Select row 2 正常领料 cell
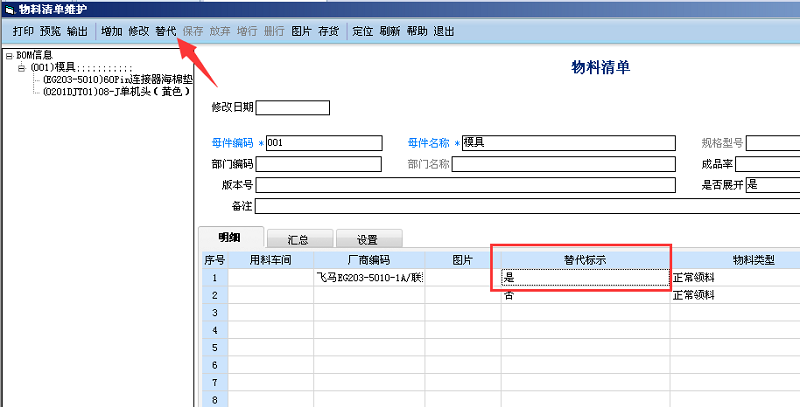800x407 pixels. pyautogui.click(x=735, y=295)
